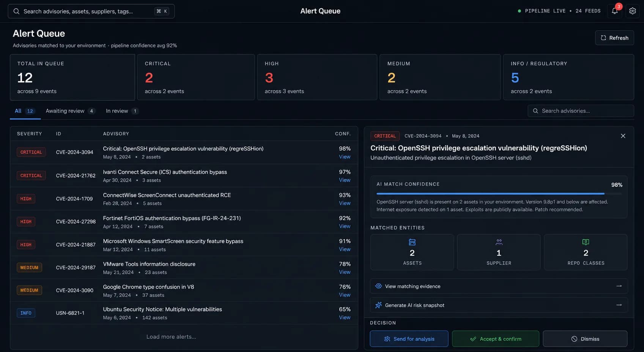Click View link for Ubuntu Security Notice
Screen dimensions: 644x352
pyautogui.click(x=345, y=317)
